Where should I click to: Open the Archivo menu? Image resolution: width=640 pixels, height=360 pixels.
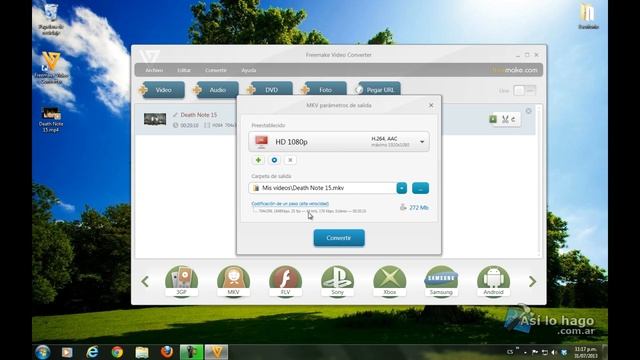coord(154,70)
